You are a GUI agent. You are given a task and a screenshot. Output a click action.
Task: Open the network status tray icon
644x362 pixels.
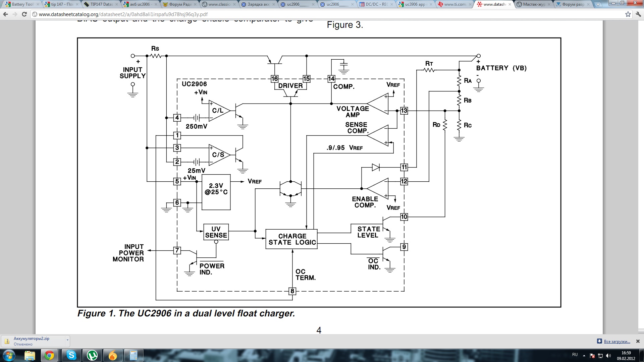pos(600,356)
